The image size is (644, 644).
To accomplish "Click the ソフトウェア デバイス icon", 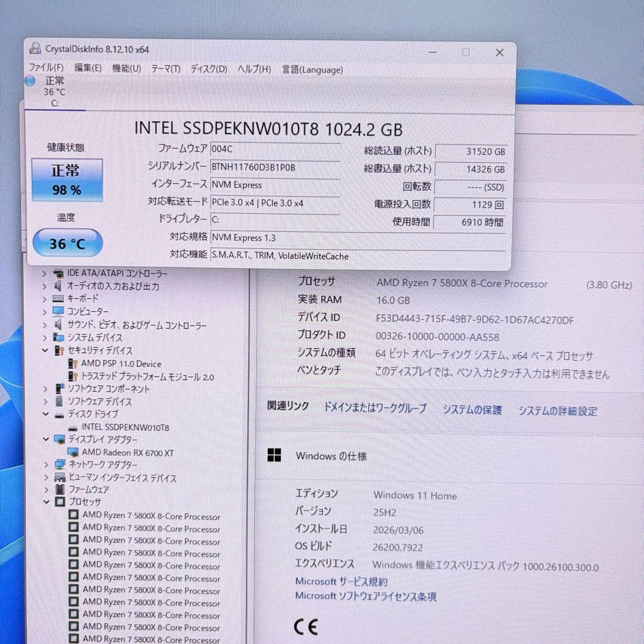I will [60, 401].
